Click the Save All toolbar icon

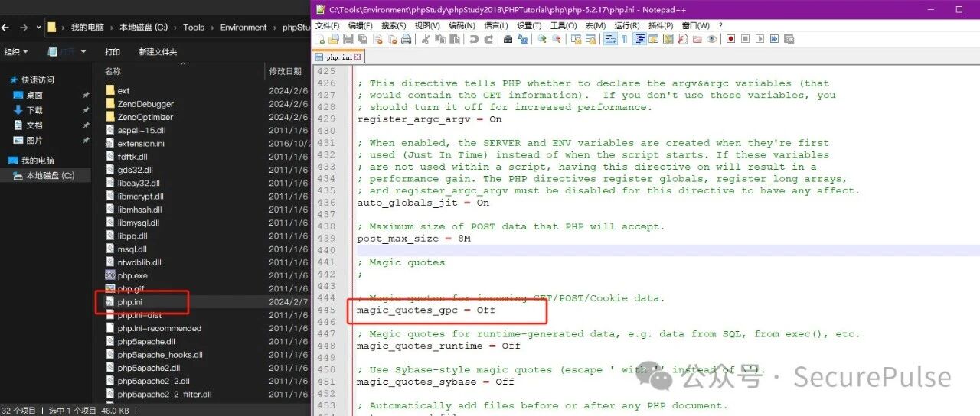[363, 39]
